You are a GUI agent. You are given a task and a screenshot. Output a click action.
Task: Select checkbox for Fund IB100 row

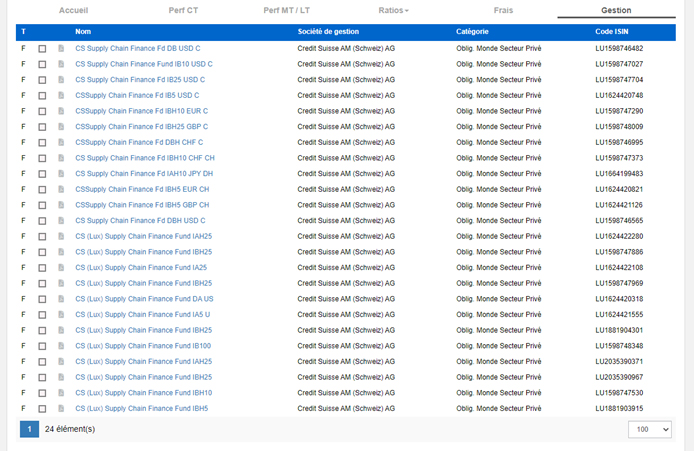(x=42, y=346)
